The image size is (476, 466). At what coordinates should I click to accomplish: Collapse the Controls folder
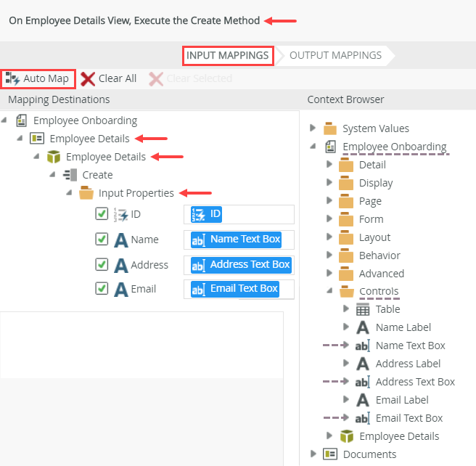click(329, 291)
